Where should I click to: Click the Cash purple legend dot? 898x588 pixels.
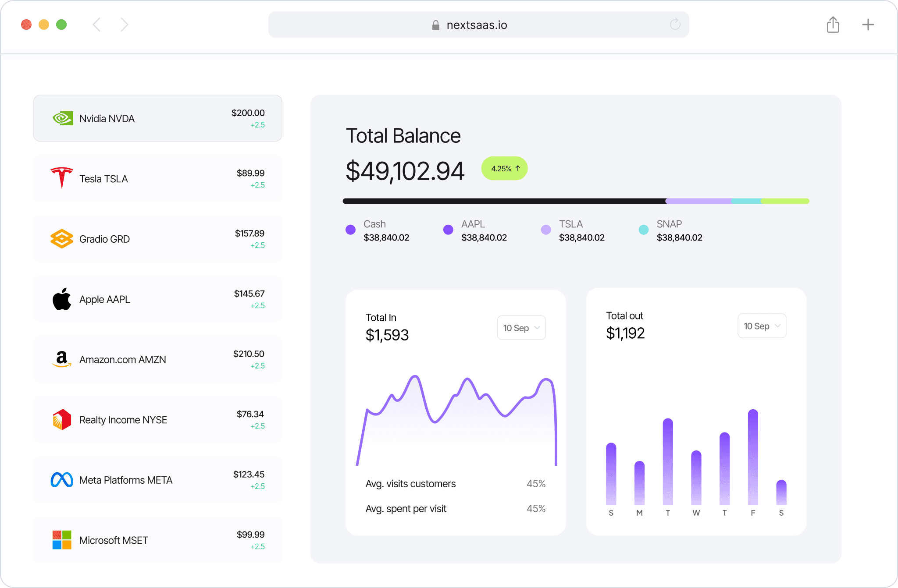coord(350,230)
